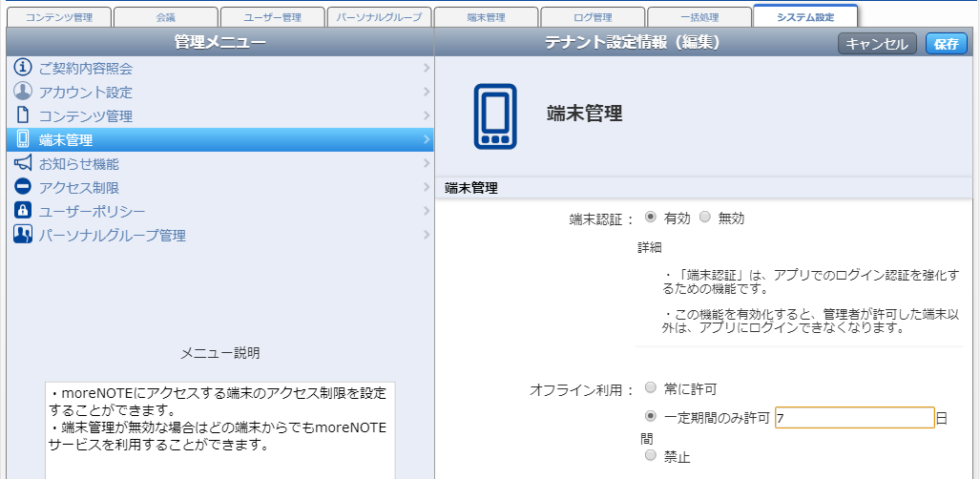Click the オフライン利用 label
Image resolution: width=980 pixels, height=479 pixels.
point(581,390)
